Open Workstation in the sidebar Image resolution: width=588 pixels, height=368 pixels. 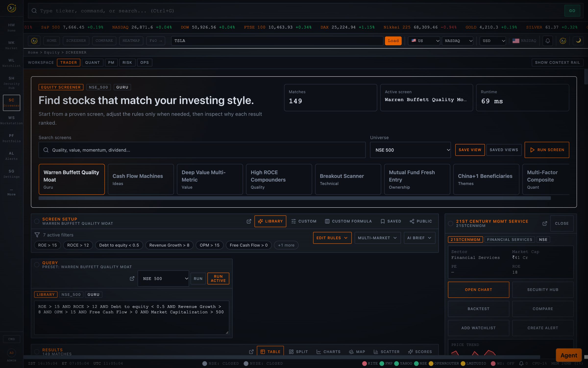pos(12,120)
